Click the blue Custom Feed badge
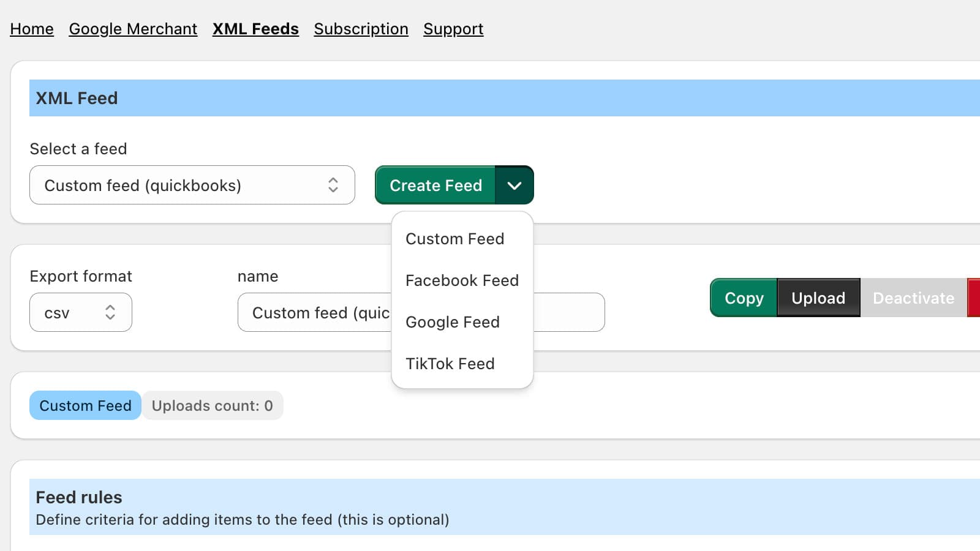The height and width of the screenshot is (551, 980). click(85, 405)
